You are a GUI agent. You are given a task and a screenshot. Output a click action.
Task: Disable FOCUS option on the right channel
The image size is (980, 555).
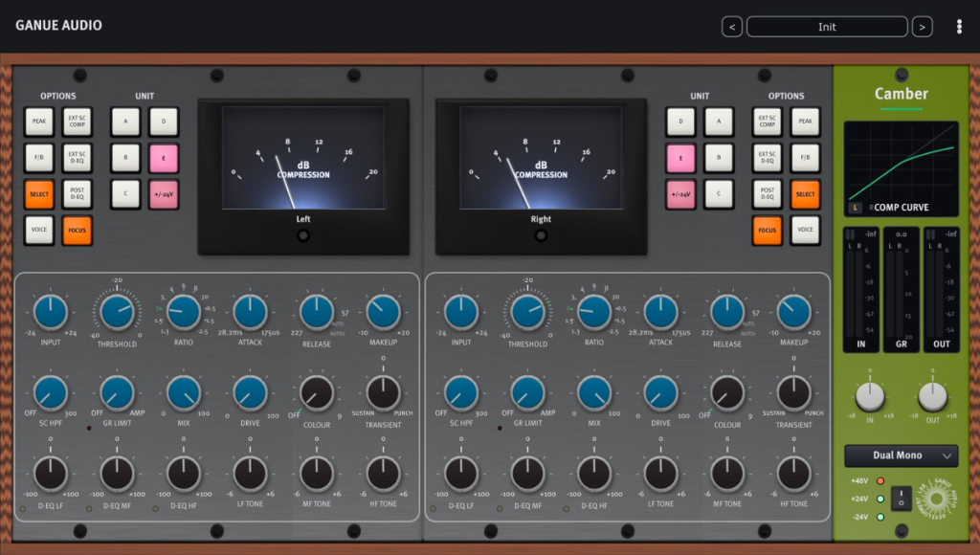(767, 230)
